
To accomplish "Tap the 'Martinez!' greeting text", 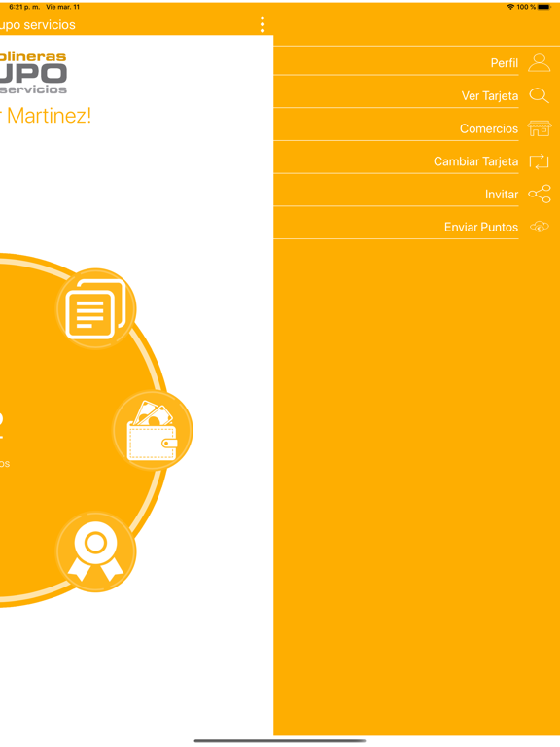I will click(49, 116).
